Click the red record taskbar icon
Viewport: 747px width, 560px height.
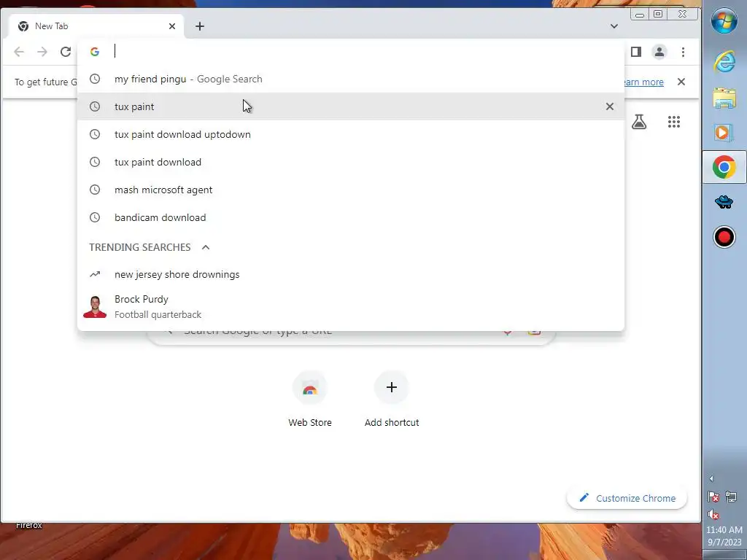coord(724,237)
